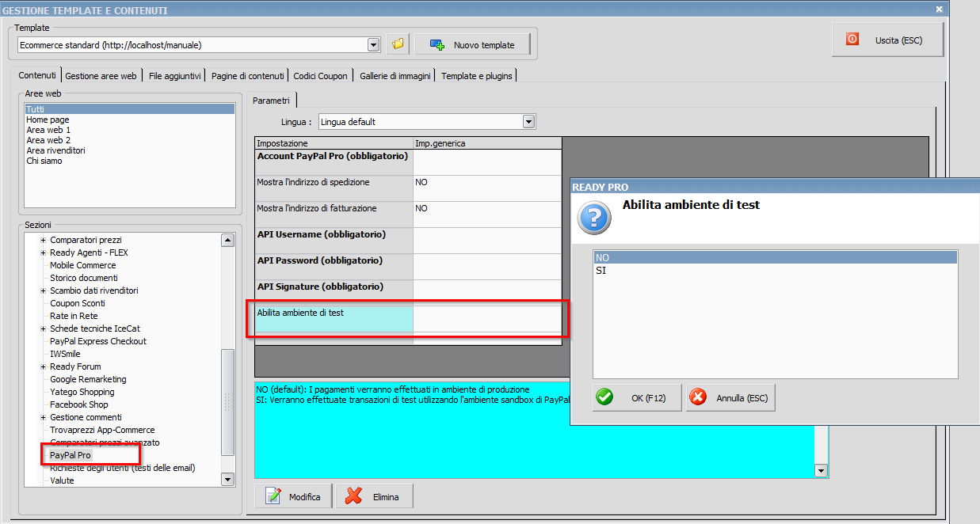Switch to the Contenuti tab
The image size is (980, 524).
pos(37,75)
